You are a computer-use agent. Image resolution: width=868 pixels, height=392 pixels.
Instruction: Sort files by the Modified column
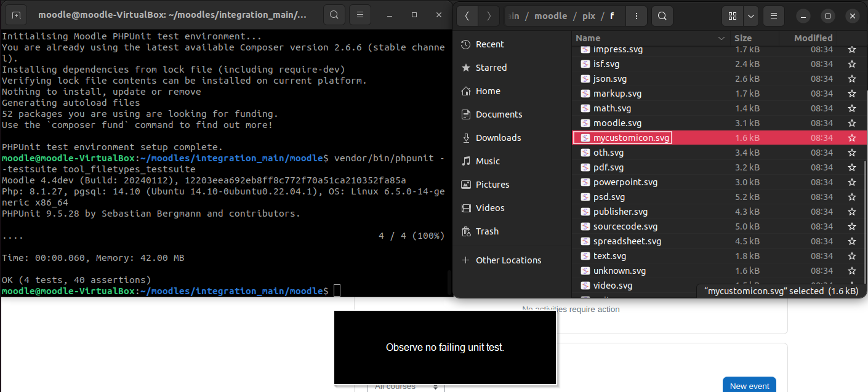tap(813, 38)
